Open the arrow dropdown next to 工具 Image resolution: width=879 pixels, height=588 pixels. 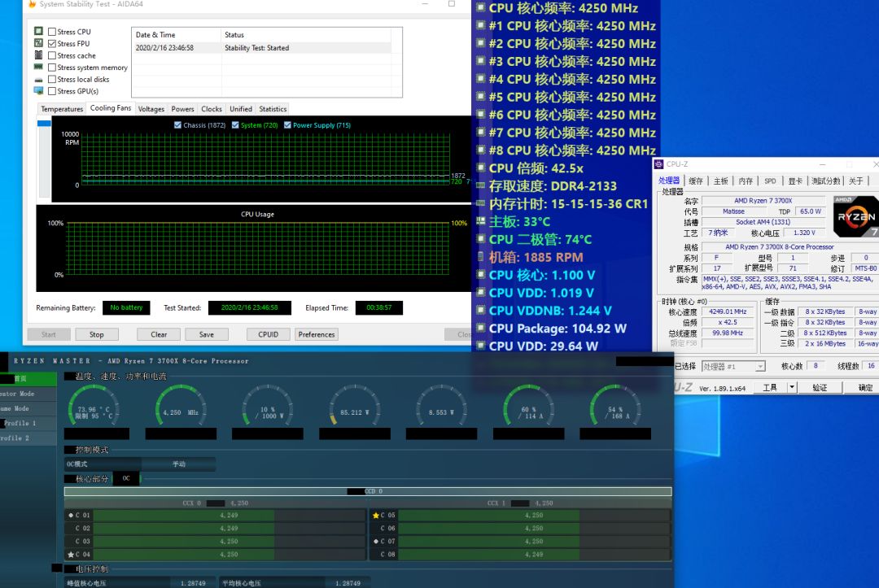tap(792, 387)
